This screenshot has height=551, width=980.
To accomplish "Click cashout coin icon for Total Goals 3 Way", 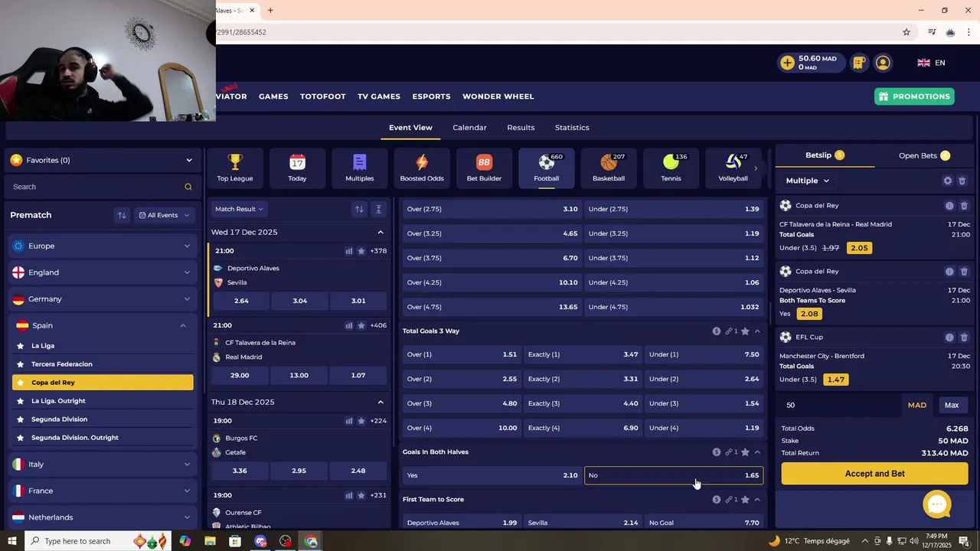I will (717, 331).
